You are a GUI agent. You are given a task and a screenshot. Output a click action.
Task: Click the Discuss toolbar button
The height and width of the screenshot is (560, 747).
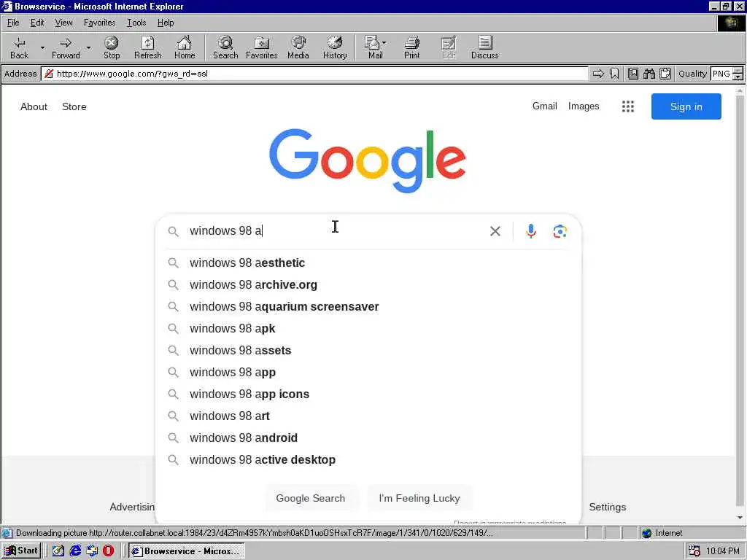[484, 47]
